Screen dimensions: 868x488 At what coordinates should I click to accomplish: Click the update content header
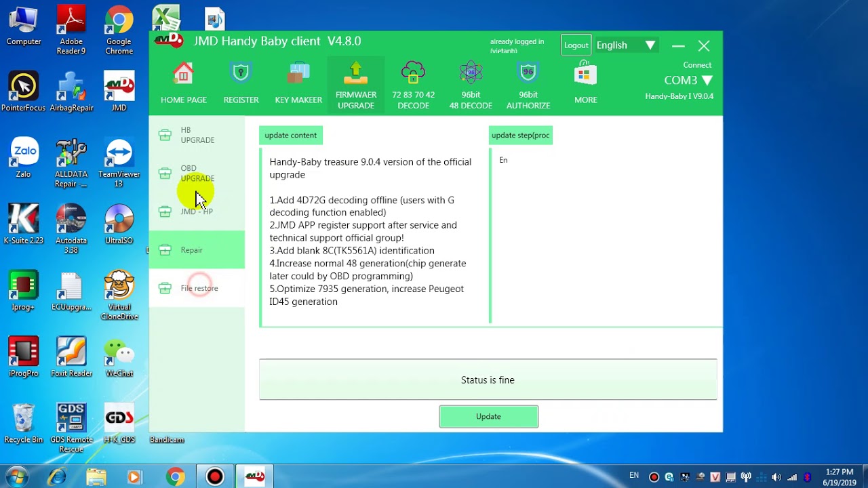[291, 135]
